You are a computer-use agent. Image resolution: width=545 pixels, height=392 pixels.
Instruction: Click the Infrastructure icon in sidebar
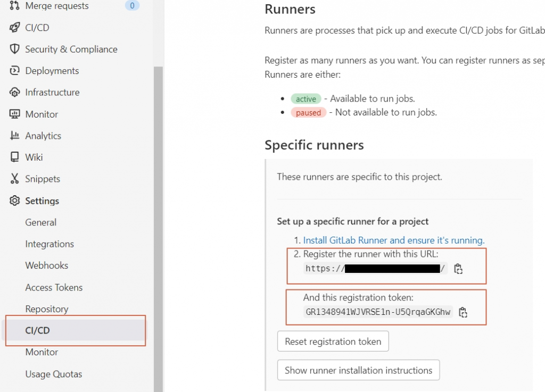pos(14,93)
